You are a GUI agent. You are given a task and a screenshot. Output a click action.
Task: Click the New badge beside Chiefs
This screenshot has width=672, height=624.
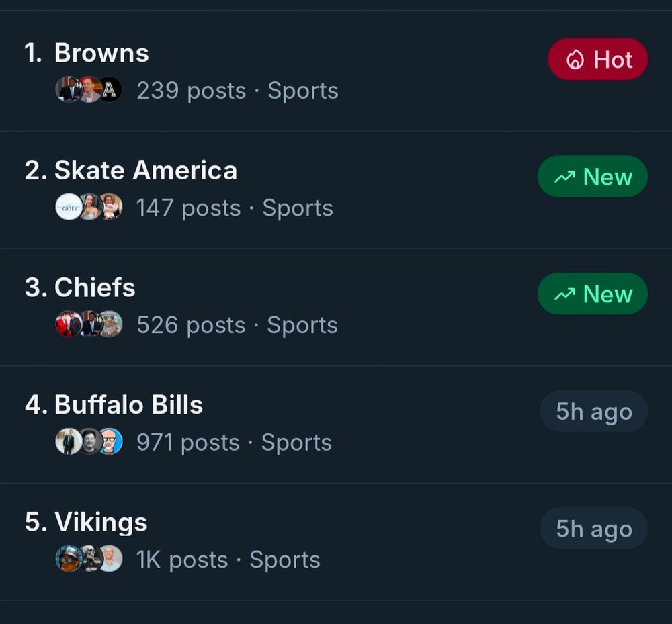pos(592,294)
